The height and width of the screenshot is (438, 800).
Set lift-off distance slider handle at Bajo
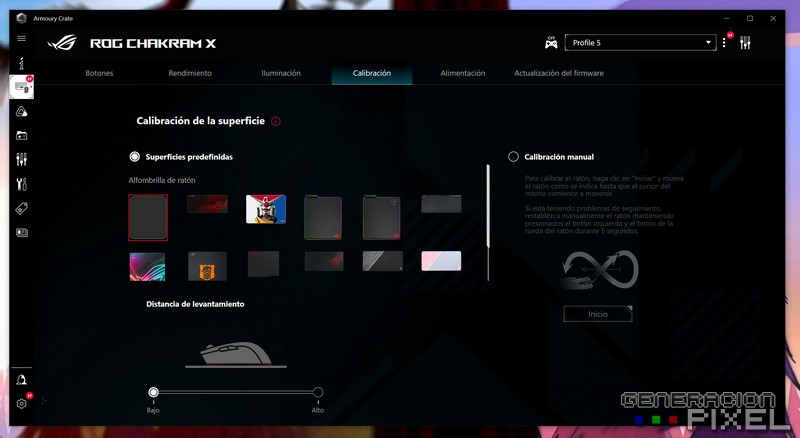[154, 392]
